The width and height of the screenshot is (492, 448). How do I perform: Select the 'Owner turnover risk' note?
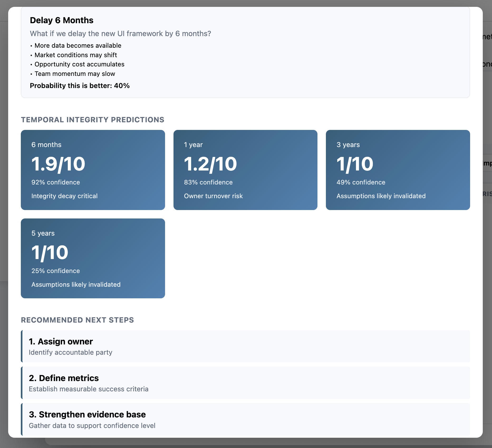[213, 196]
